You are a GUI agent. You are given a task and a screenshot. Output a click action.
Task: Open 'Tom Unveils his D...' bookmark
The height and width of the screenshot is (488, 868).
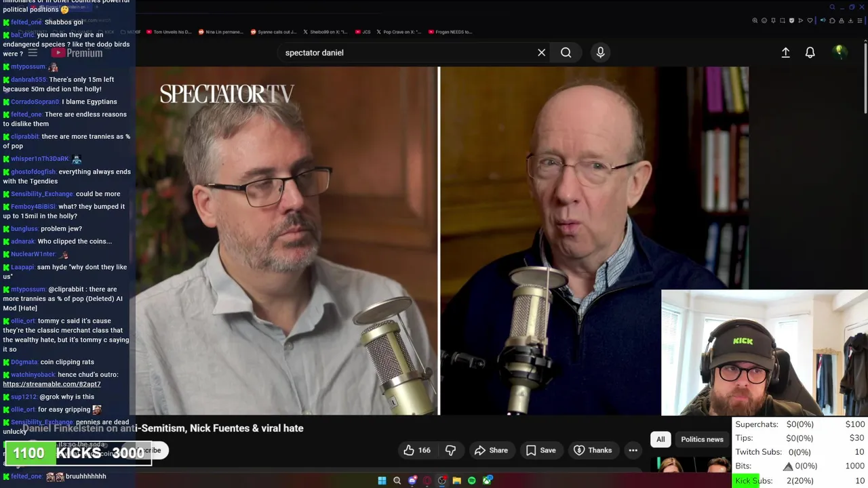pos(169,32)
